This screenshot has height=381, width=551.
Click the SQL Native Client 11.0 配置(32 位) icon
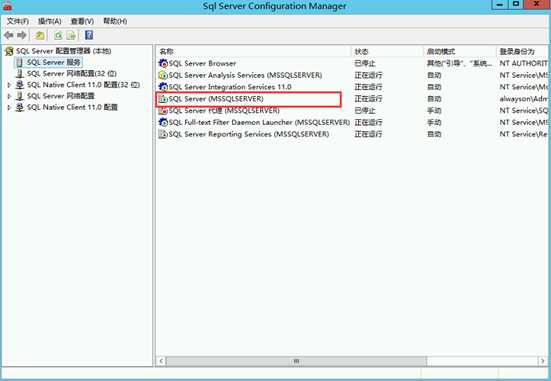tap(20, 85)
